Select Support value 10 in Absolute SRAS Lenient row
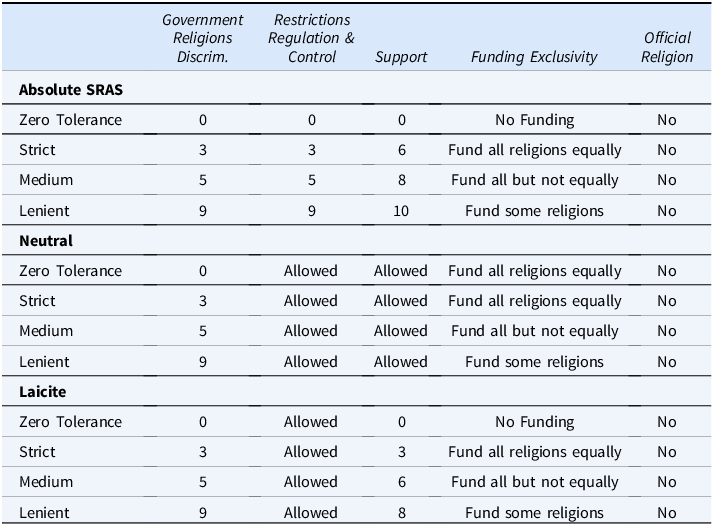This screenshot has width=713, height=525. click(400, 211)
